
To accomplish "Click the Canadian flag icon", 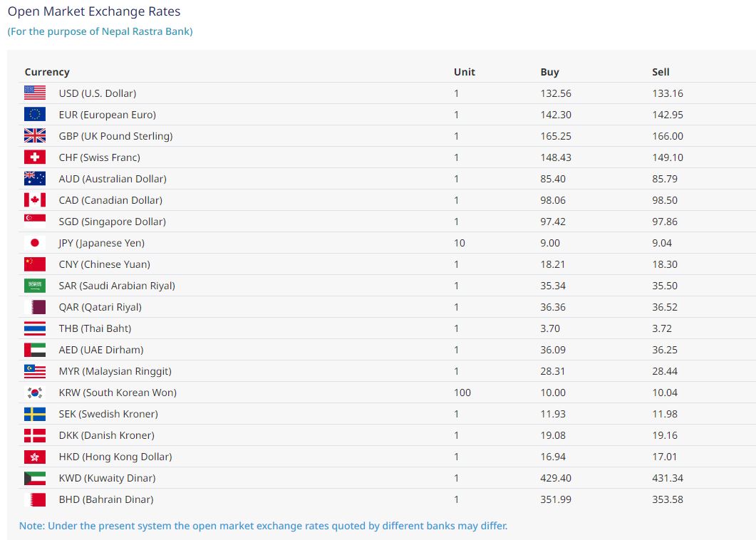I will point(35,199).
